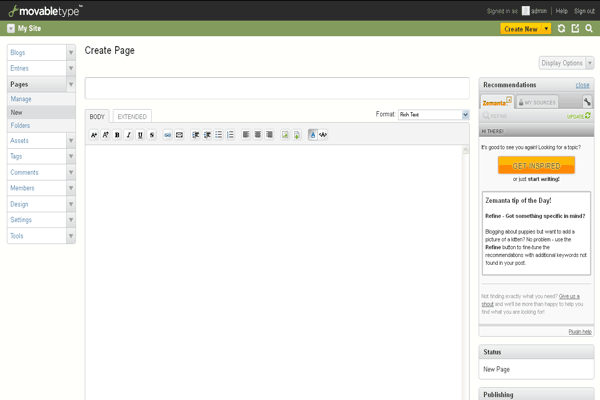Select the BODY tab
Screen dimensions: 600x400
[x=97, y=116]
